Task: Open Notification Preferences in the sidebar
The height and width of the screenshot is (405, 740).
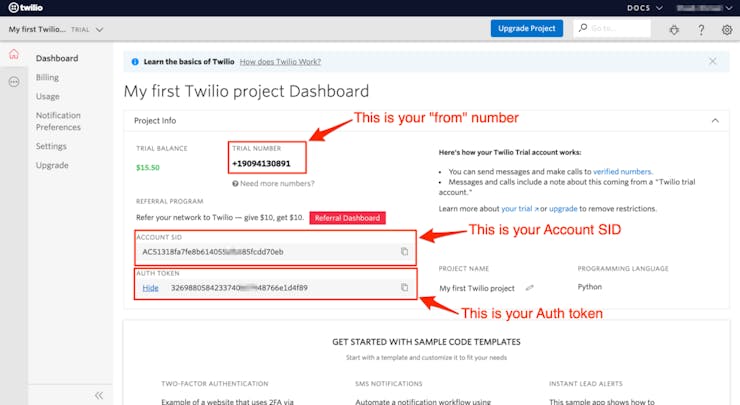Action: 58,121
